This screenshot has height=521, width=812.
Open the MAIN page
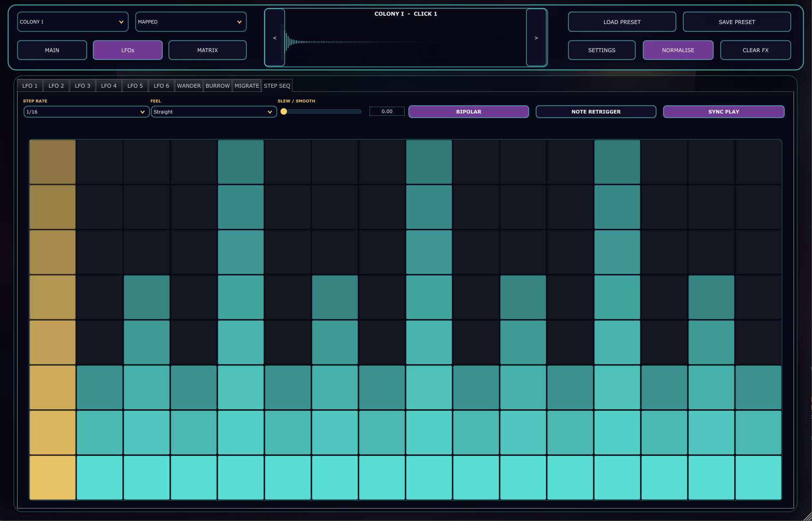click(52, 50)
